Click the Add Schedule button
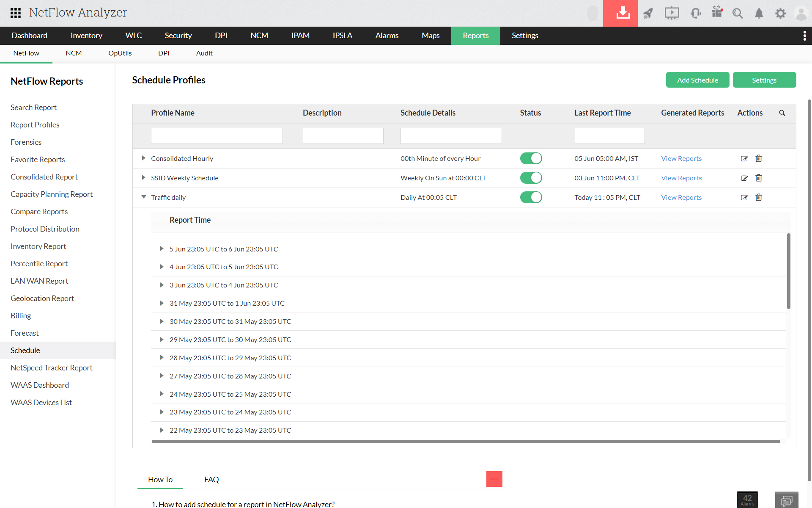Viewport: 812px width, 508px height. pyautogui.click(x=697, y=80)
